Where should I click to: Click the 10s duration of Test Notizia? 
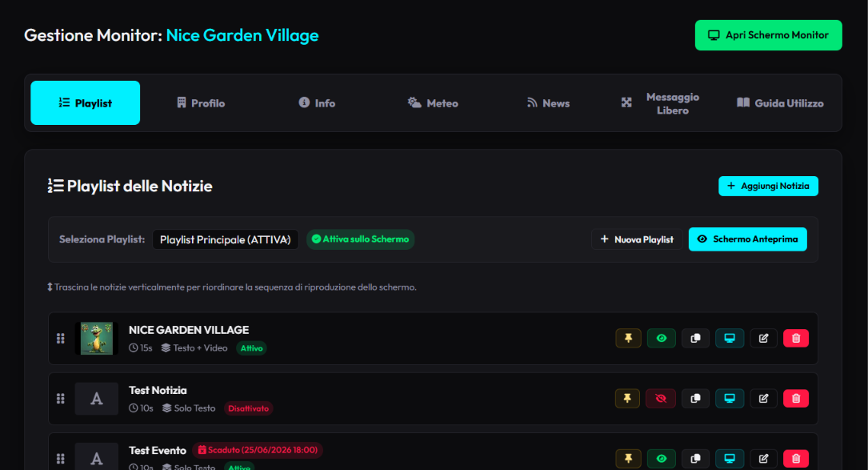coord(141,408)
